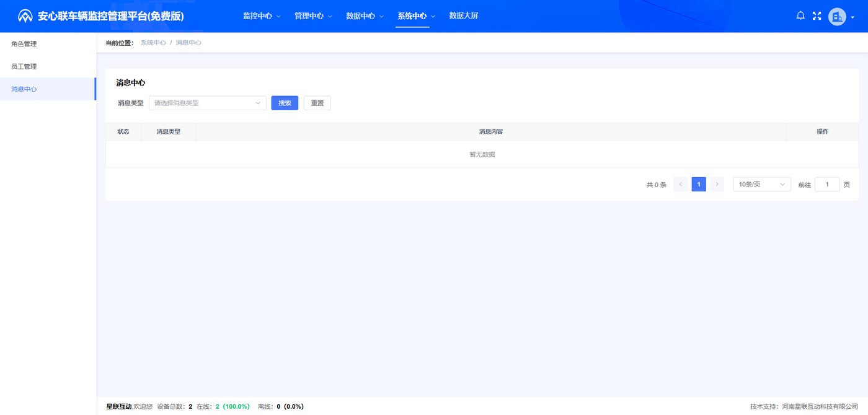Click the 离线 status in the footer
The width and height of the screenshot is (868, 415).
click(x=281, y=406)
